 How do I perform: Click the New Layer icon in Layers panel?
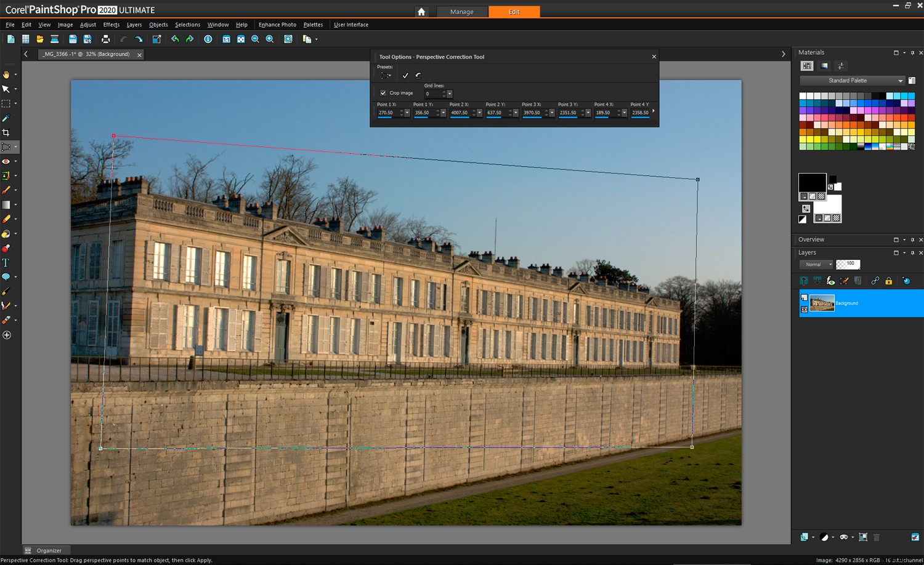(804, 280)
